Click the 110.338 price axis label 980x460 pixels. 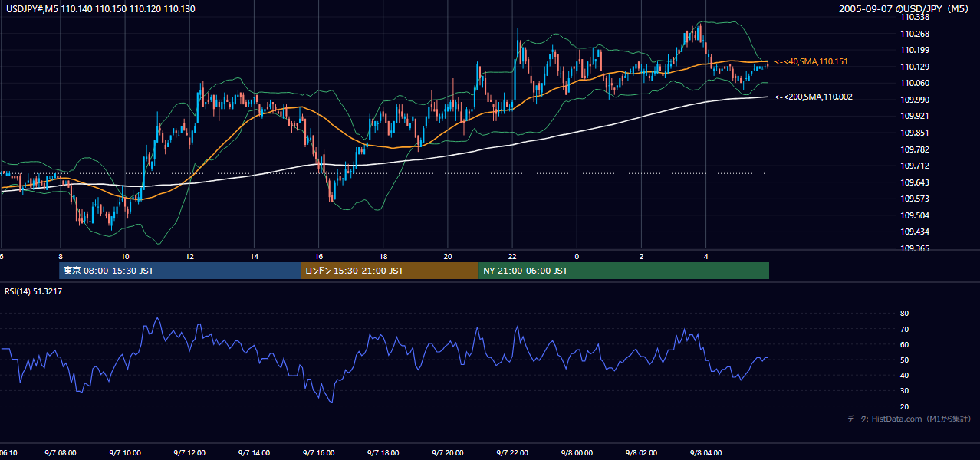pos(916,17)
